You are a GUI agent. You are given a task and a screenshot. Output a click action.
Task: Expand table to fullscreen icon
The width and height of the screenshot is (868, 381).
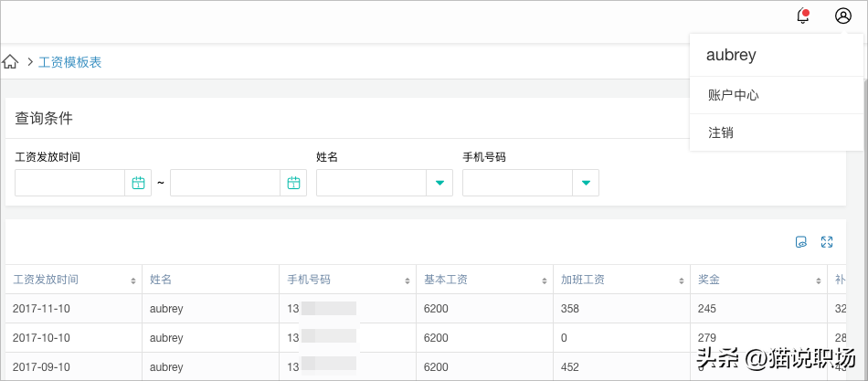pos(827,242)
